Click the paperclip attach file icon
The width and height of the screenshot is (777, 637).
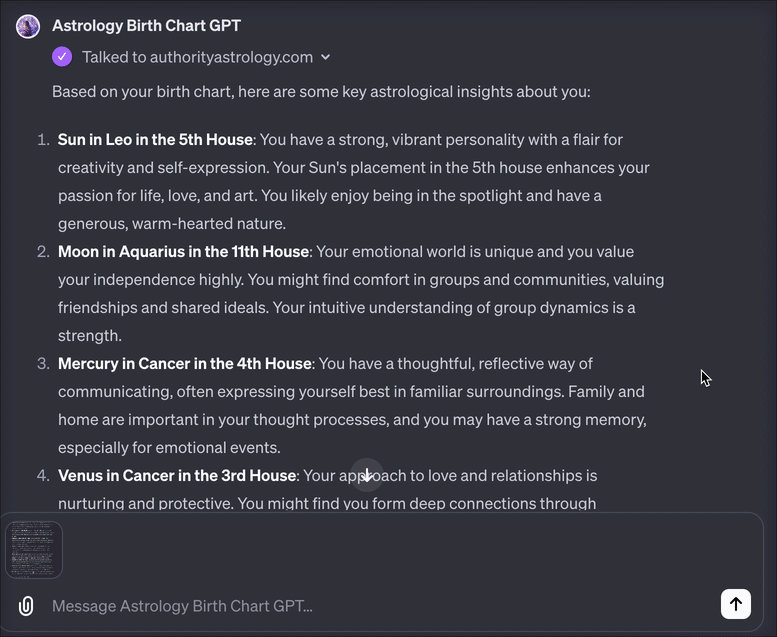[26, 606]
